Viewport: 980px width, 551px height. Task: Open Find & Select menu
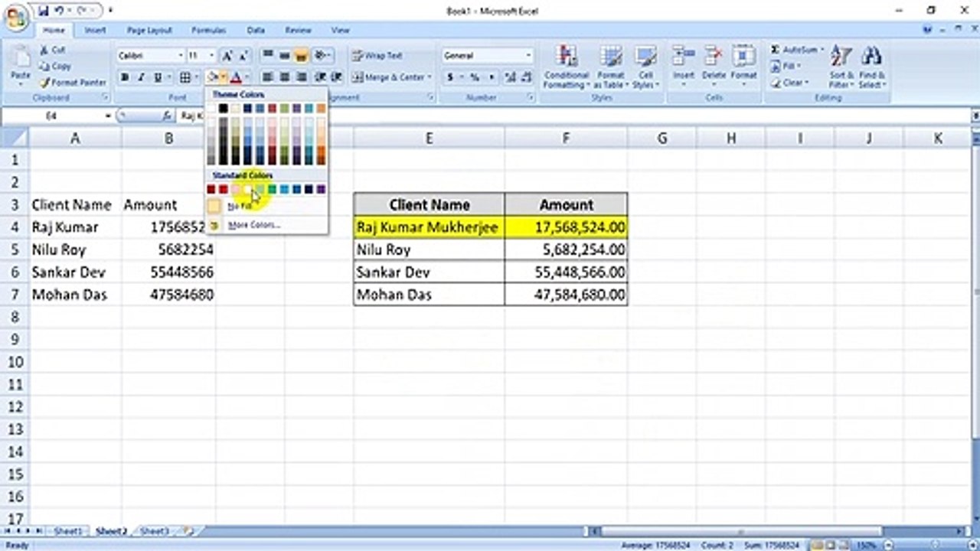[871, 67]
